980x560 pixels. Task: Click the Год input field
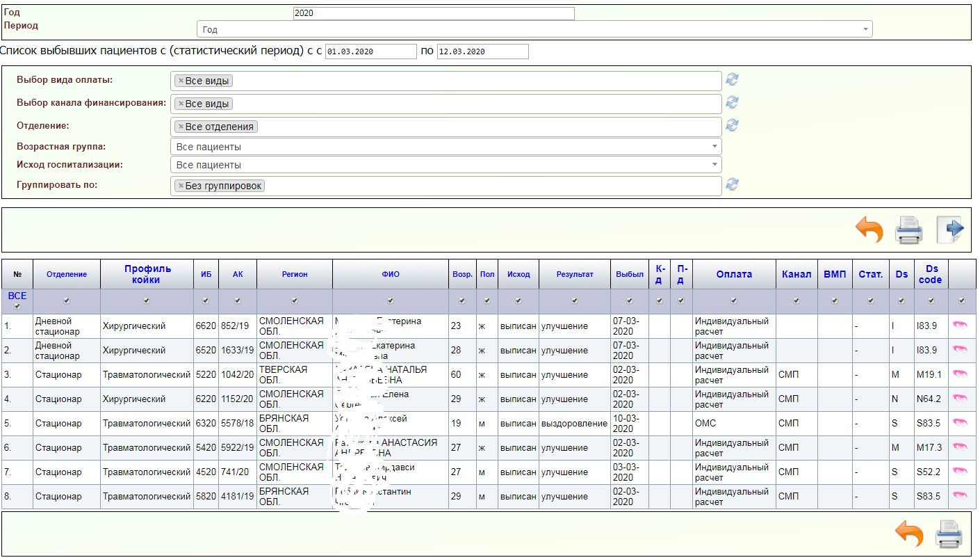point(434,13)
